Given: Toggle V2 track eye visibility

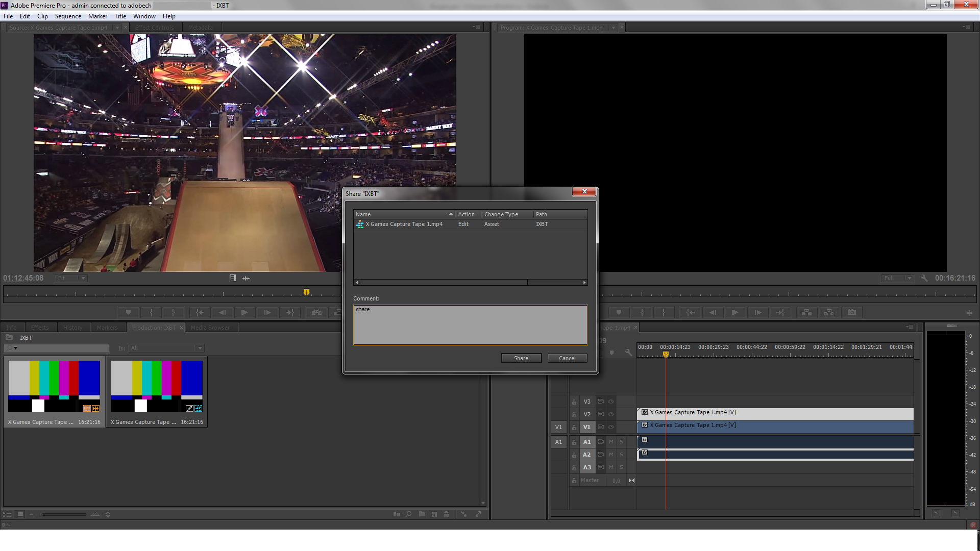Looking at the screenshot, I should (x=611, y=414).
